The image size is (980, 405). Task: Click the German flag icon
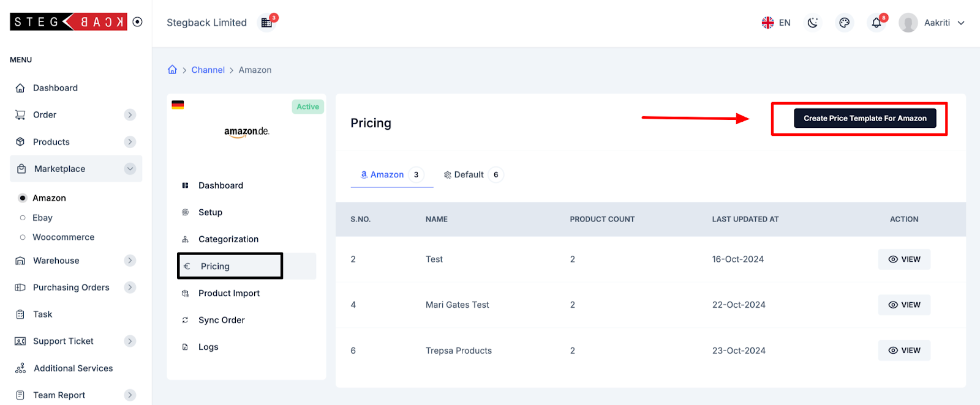coord(178,105)
